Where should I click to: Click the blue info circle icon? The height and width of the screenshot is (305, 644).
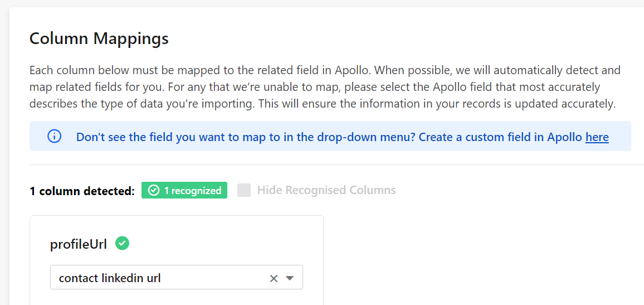coord(54,137)
